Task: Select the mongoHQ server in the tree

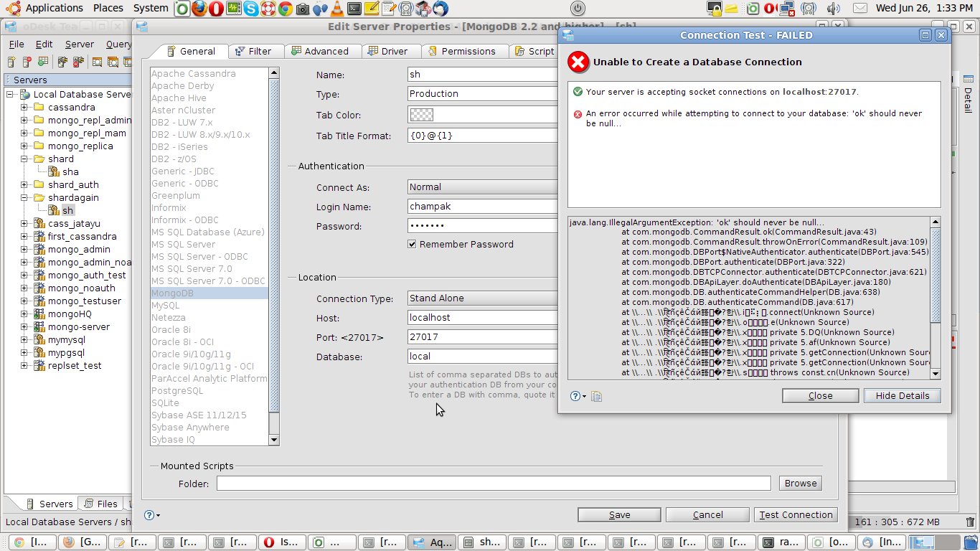Action: pos(70,314)
